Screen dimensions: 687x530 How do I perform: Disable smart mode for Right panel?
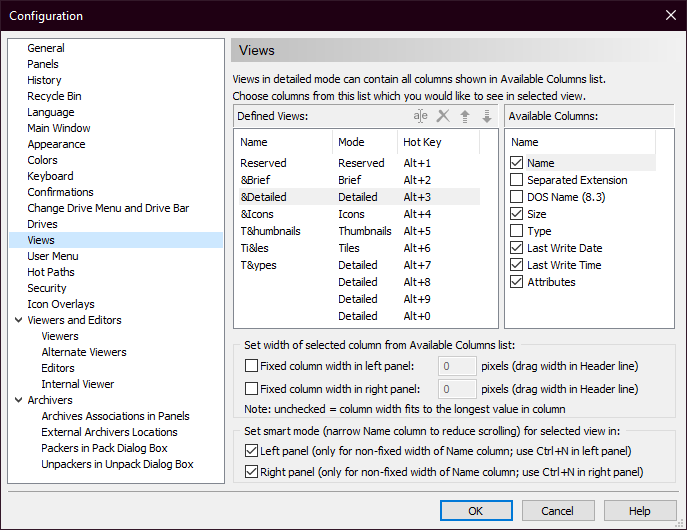tap(252, 472)
